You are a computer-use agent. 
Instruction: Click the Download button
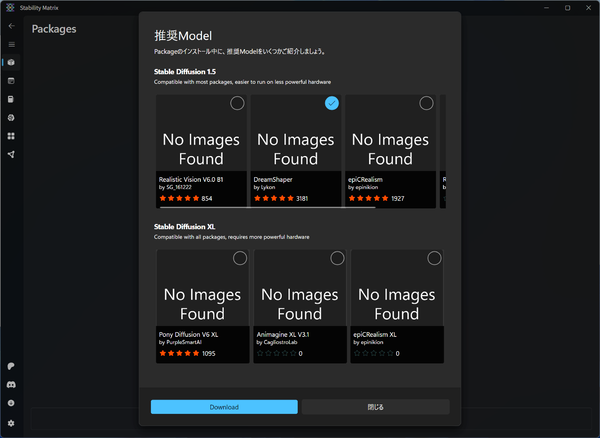coord(224,407)
